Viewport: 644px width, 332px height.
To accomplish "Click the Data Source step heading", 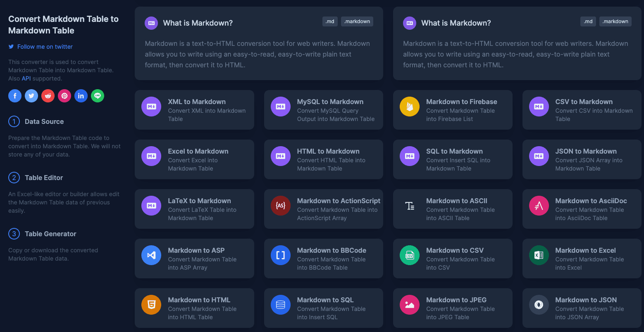I will [44, 121].
